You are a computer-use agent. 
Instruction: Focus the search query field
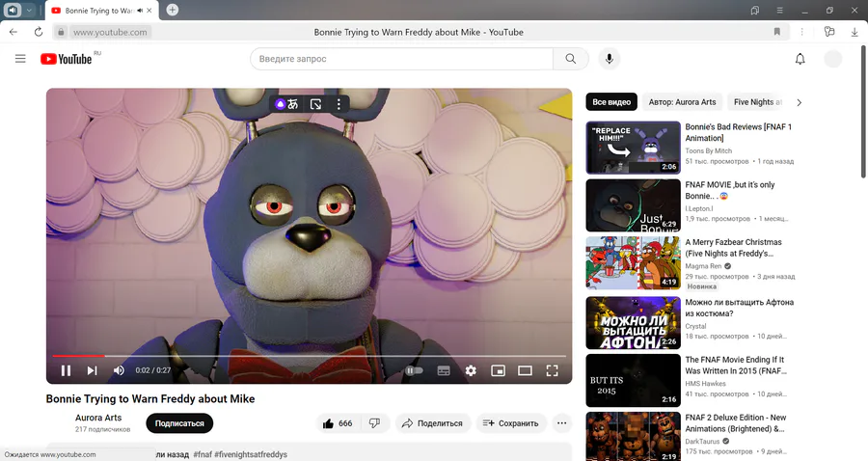(x=401, y=59)
